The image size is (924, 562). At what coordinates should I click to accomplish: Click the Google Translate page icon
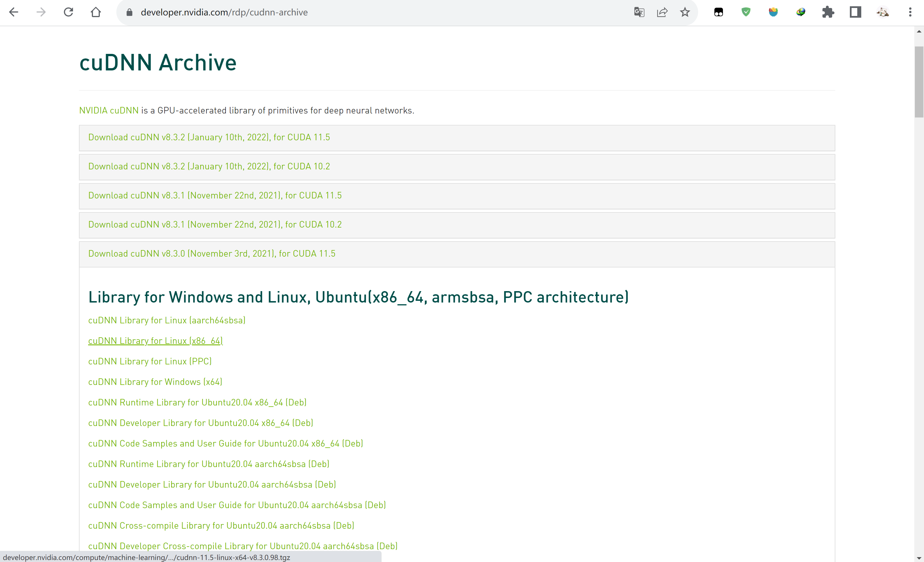639,12
